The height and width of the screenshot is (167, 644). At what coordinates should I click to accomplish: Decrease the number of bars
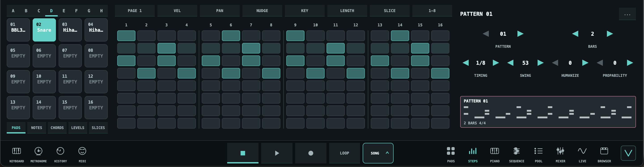tap(575, 34)
